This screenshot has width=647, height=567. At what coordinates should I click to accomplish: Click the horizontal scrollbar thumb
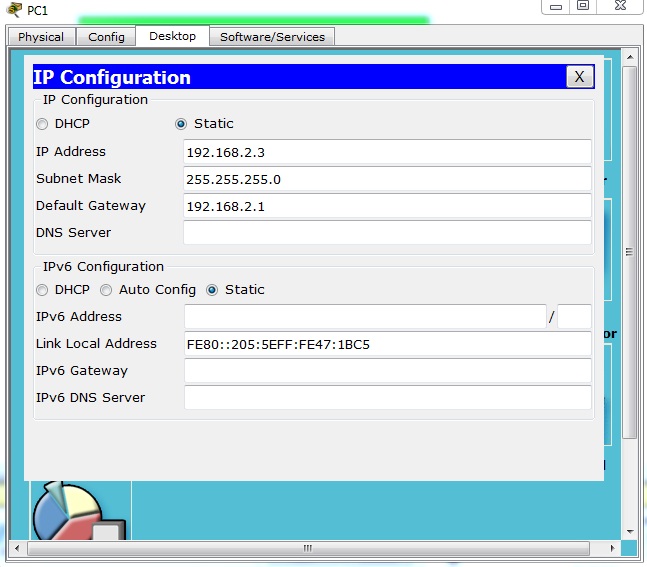[308, 548]
